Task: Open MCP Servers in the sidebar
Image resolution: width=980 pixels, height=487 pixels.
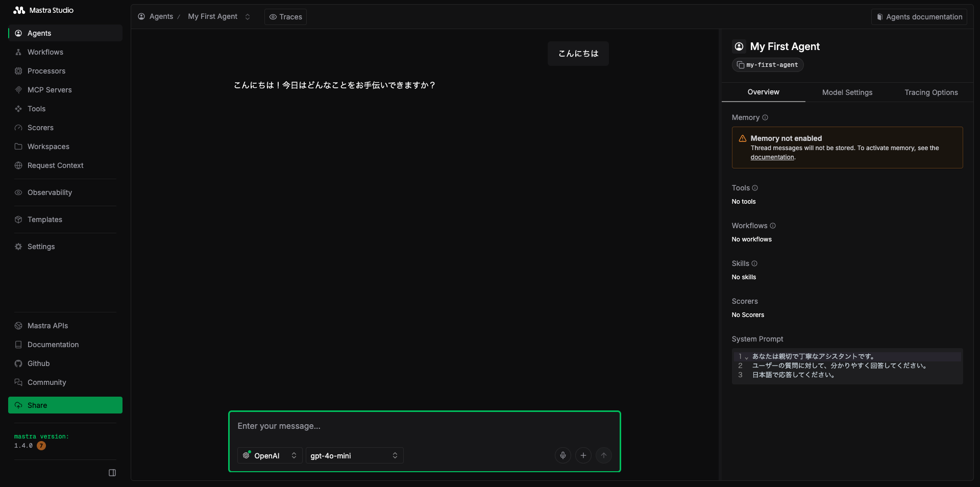Action: tap(50, 90)
